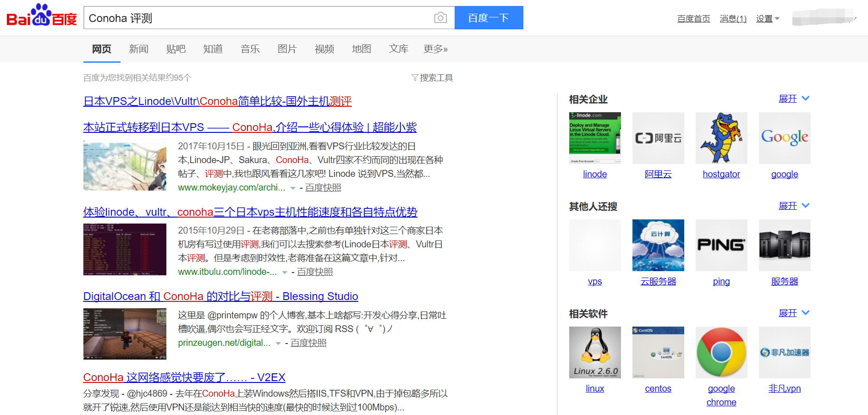This screenshot has height=415, width=868.
Task: Switch to the 文库 tab
Action: click(399, 49)
